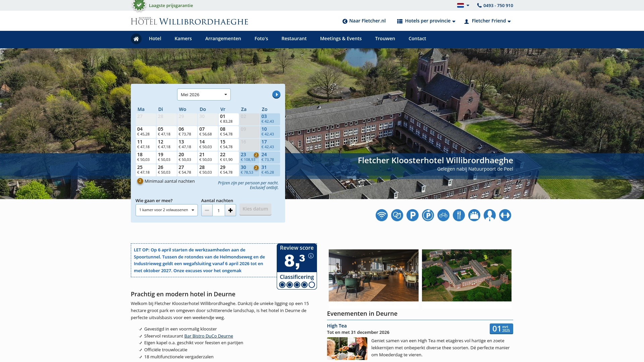The width and height of the screenshot is (644, 362).
Task: Click the Kies datum button
Action: coord(255,209)
